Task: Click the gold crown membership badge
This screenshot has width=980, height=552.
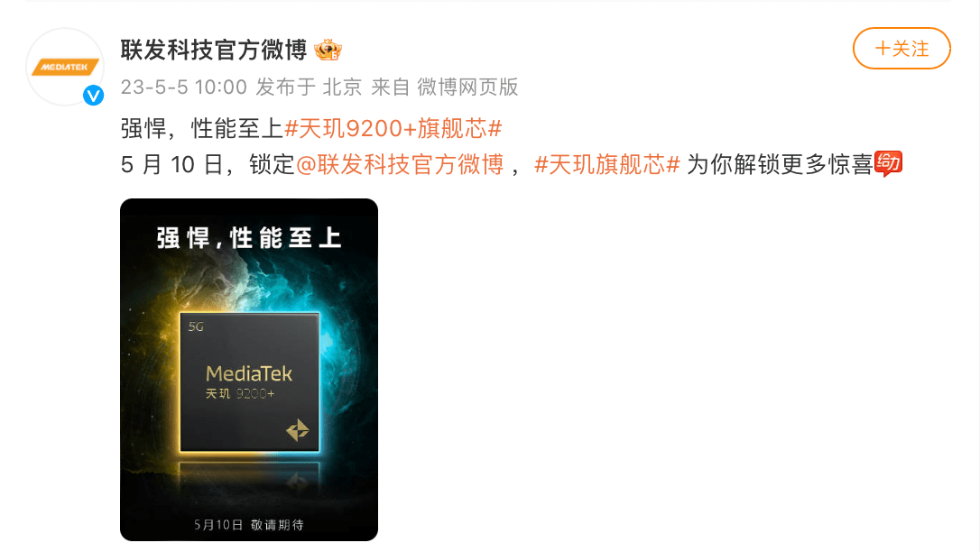Action: pyautogui.click(x=328, y=50)
